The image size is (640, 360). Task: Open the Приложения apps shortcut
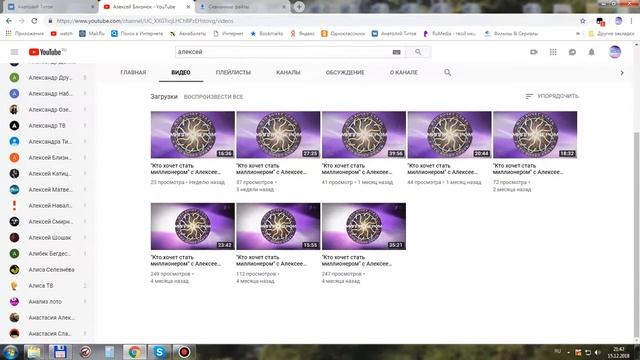[x=24, y=34]
